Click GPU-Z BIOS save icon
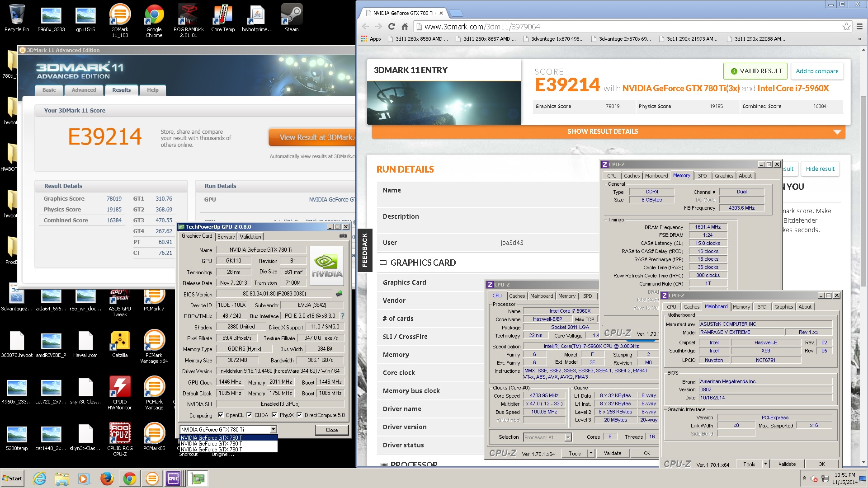868x488 pixels. coord(339,294)
